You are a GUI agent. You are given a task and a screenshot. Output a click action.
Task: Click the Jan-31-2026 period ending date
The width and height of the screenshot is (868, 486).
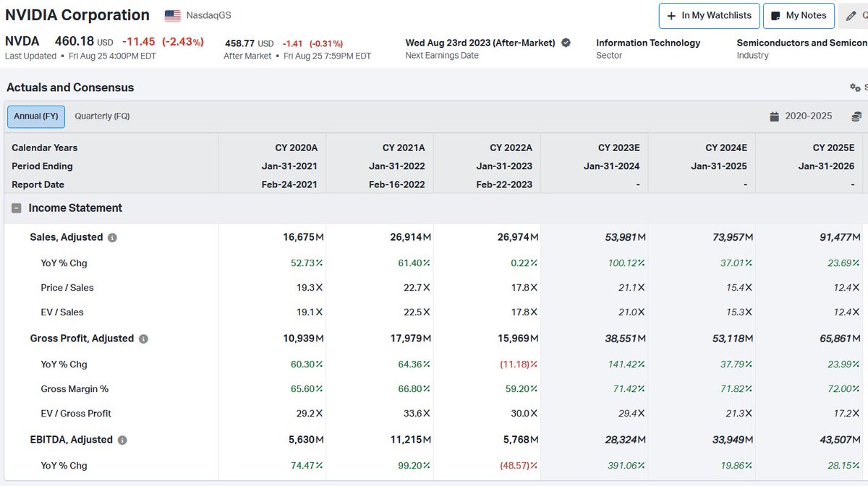827,166
